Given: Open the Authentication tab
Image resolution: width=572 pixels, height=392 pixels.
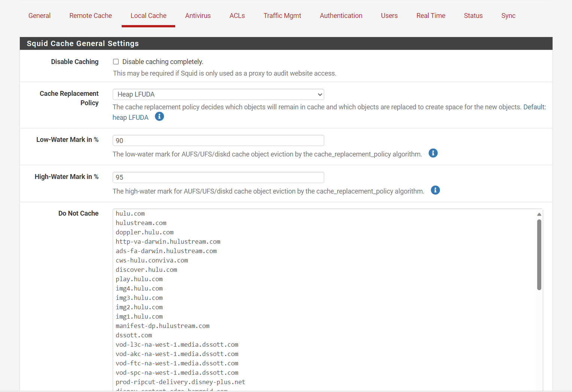Looking at the screenshot, I should pos(341,16).
